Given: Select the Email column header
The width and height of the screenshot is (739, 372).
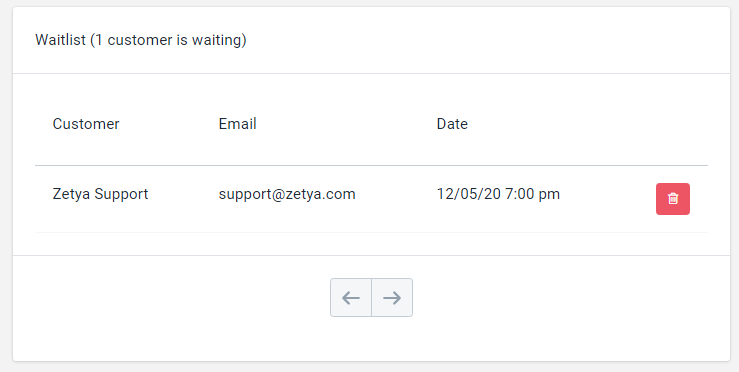Looking at the screenshot, I should (x=238, y=124).
